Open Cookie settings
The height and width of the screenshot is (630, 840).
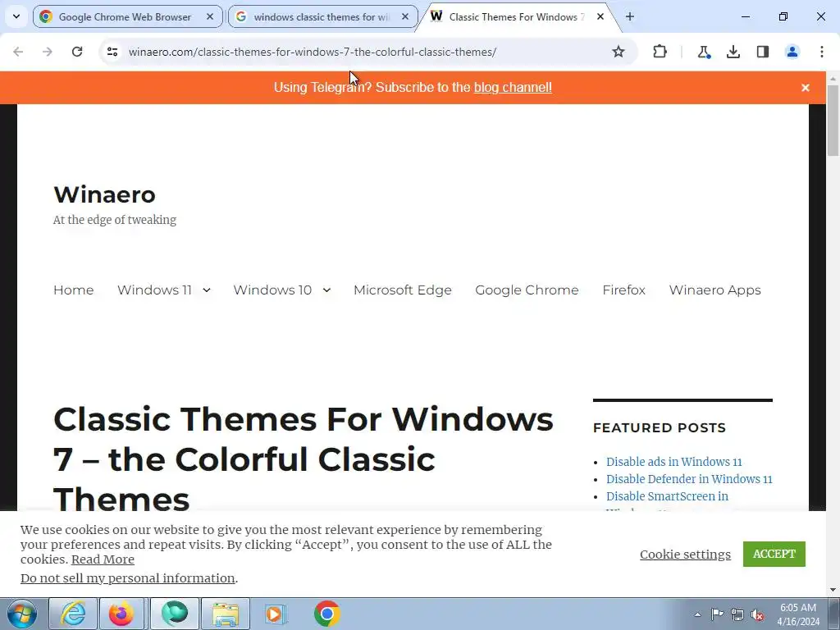click(x=685, y=554)
